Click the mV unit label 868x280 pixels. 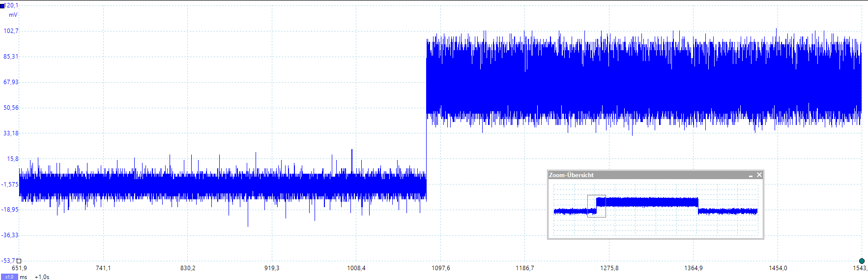13,15
